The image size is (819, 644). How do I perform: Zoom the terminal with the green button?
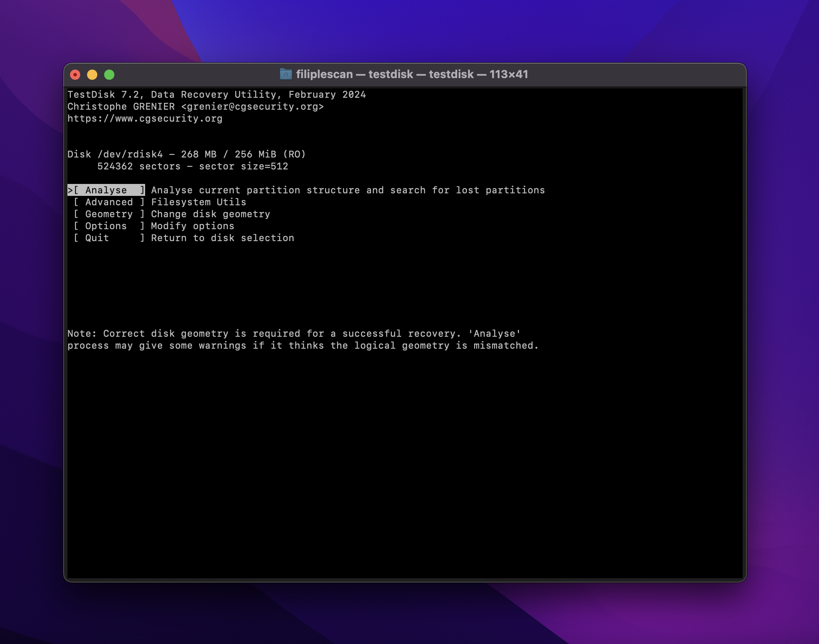pos(109,75)
